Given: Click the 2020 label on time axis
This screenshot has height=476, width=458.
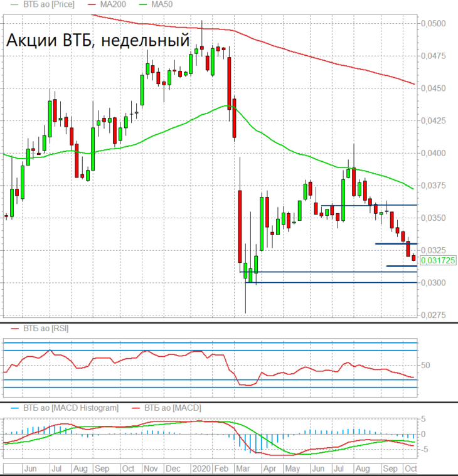Looking at the screenshot, I should [x=201, y=468].
